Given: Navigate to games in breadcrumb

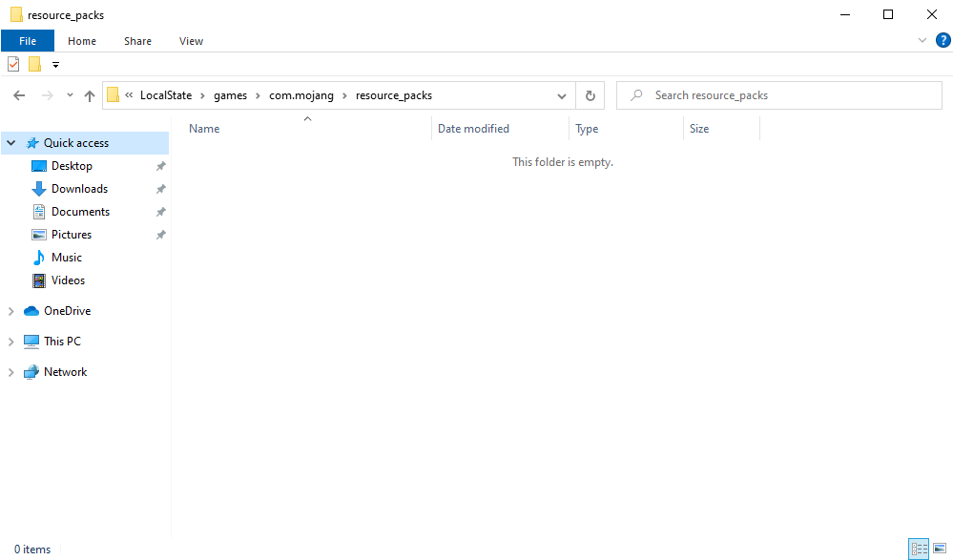Looking at the screenshot, I should 230,95.
